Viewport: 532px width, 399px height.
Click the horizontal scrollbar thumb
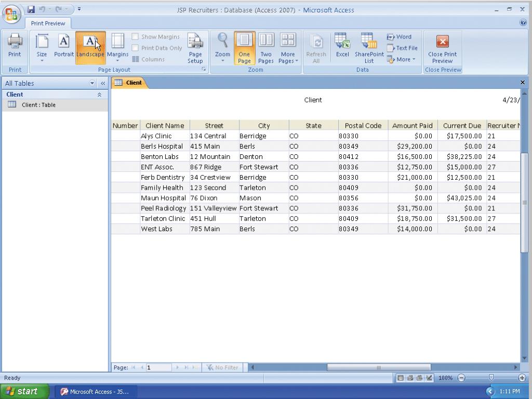379,367
